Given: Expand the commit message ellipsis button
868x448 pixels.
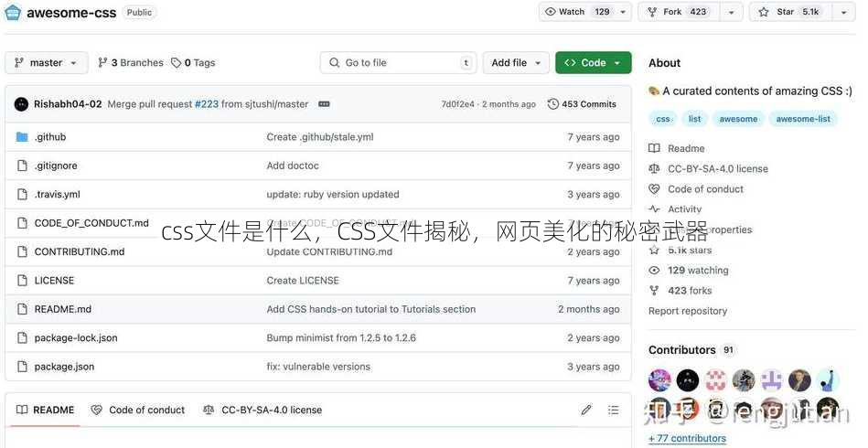Looking at the screenshot, I should click(325, 104).
